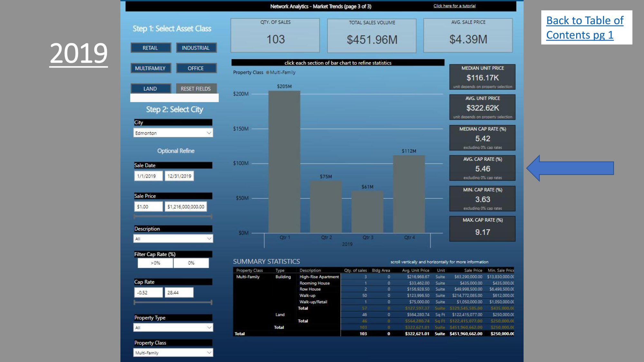The image size is (644, 362).
Task: Click the Qtr 4 $112M bar
Action: tap(409, 194)
